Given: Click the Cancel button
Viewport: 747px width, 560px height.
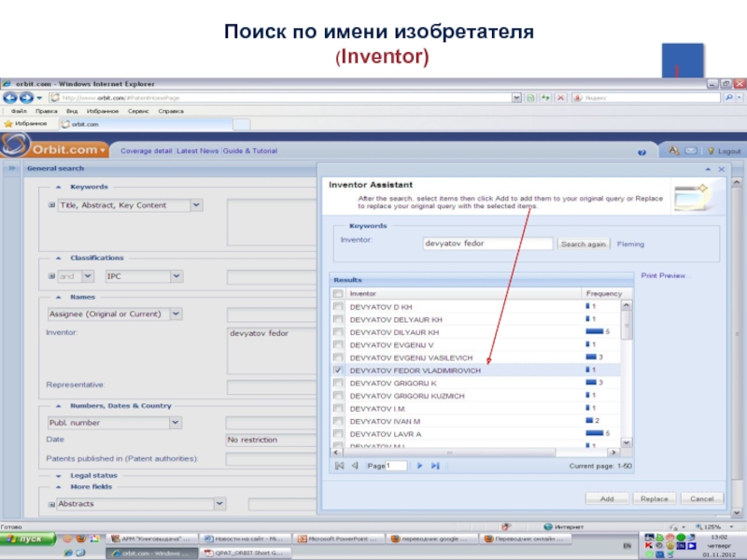Looking at the screenshot, I should point(702,498).
